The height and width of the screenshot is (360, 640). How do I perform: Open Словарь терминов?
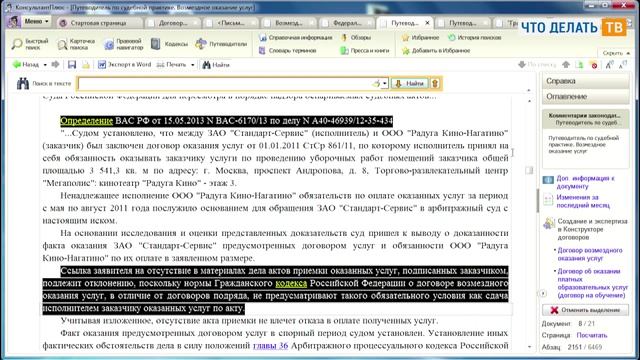point(288,51)
